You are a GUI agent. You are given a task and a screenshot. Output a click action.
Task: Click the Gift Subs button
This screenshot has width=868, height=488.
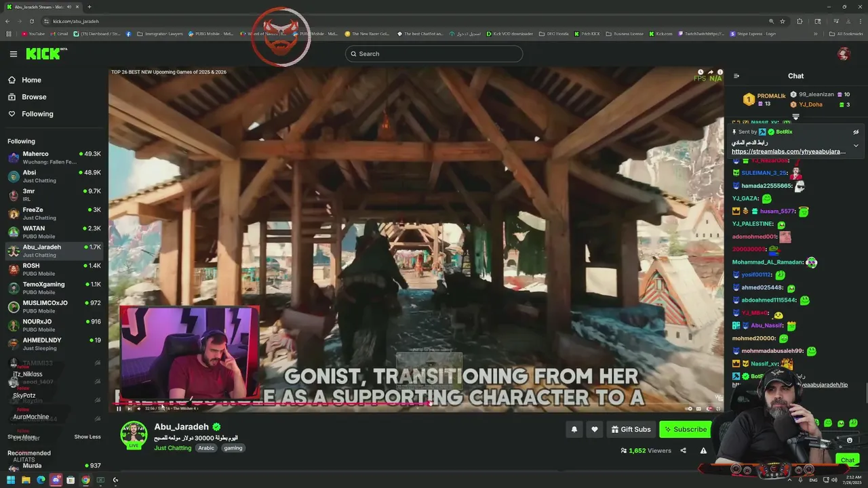[x=631, y=429]
